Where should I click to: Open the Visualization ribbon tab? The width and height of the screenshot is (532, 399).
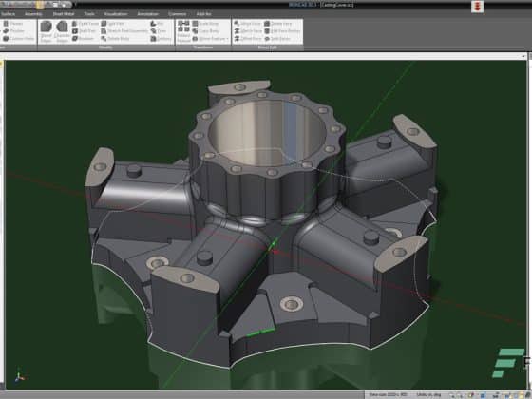coord(116,14)
